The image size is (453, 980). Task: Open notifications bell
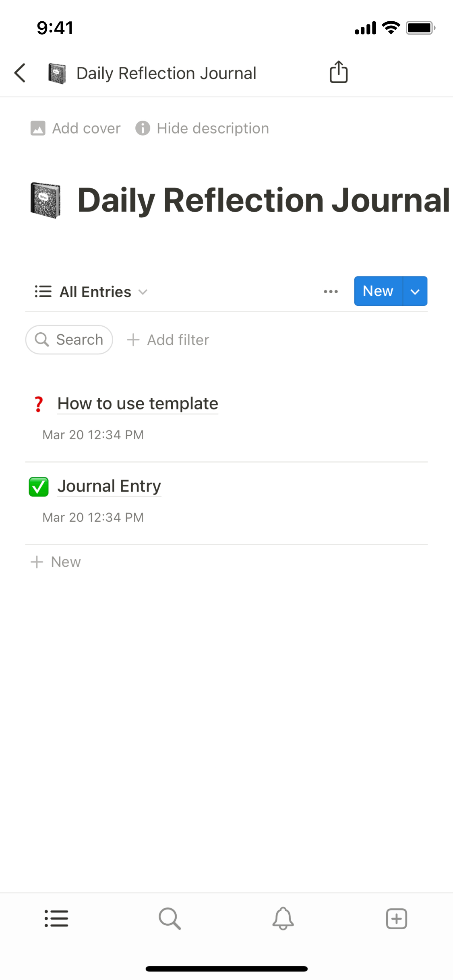[283, 918]
